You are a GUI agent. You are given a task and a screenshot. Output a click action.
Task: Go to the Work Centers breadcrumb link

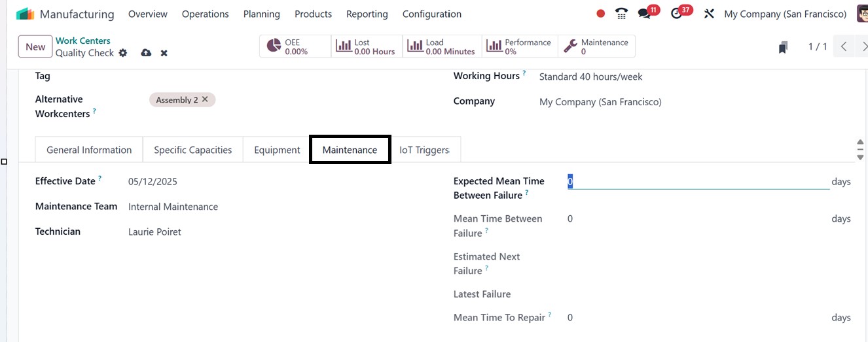pos(82,41)
